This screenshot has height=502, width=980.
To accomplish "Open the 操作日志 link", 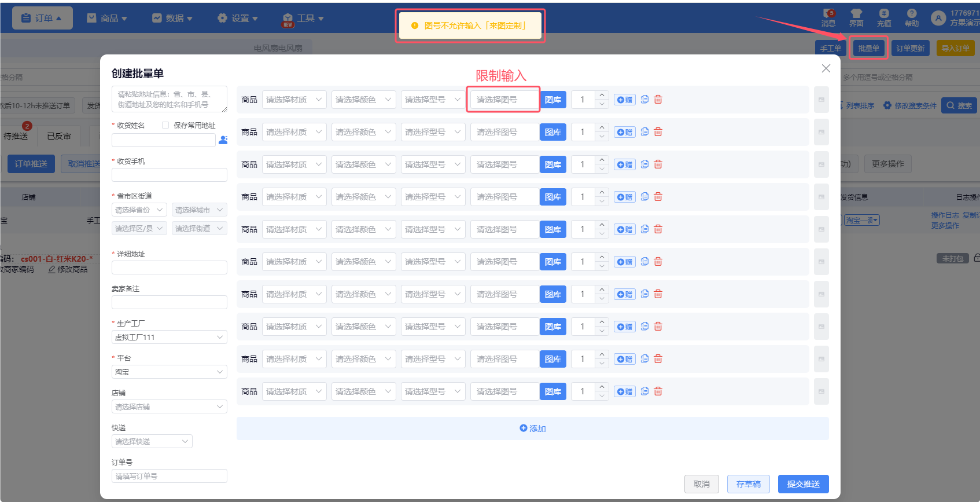I will point(945,215).
